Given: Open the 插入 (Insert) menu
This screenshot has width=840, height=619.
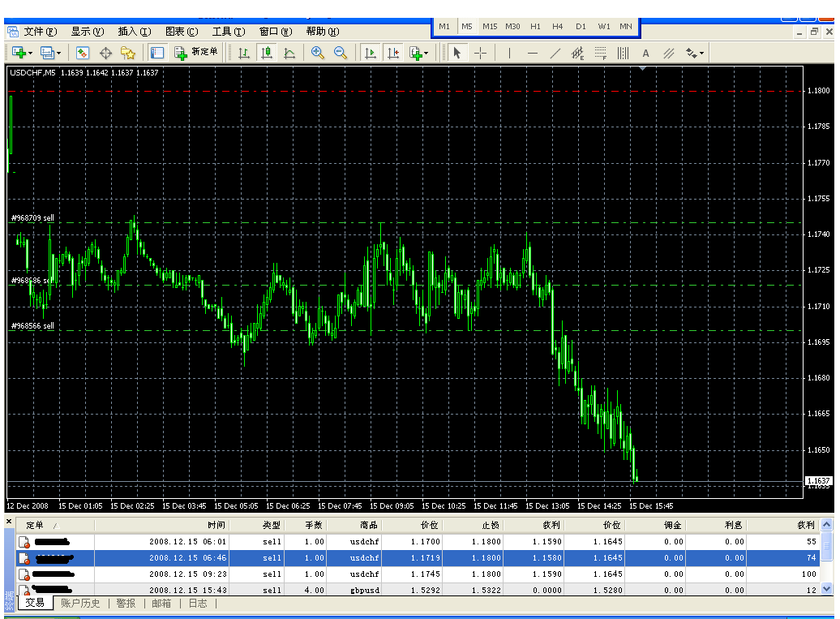Looking at the screenshot, I should click(x=134, y=32).
